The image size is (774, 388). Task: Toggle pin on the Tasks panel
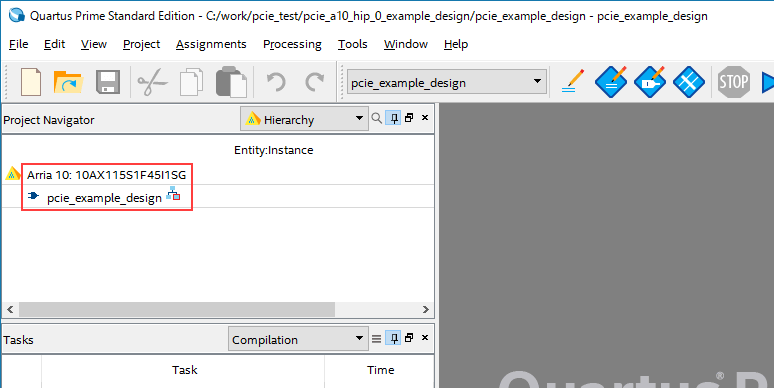click(x=393, y=338)
